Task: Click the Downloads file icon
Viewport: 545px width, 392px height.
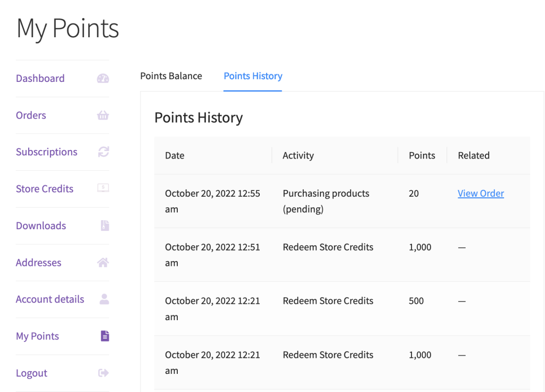Action: pos(104,226)
